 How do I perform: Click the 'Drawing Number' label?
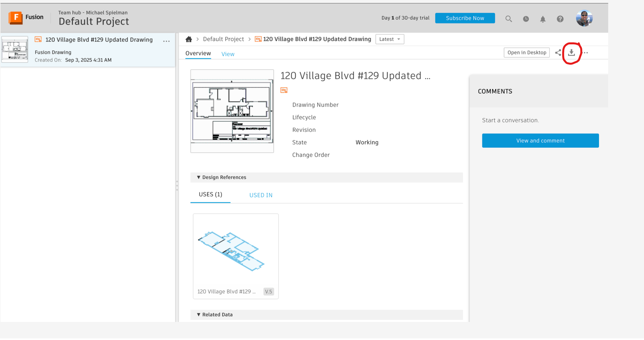tap(315, 105)
